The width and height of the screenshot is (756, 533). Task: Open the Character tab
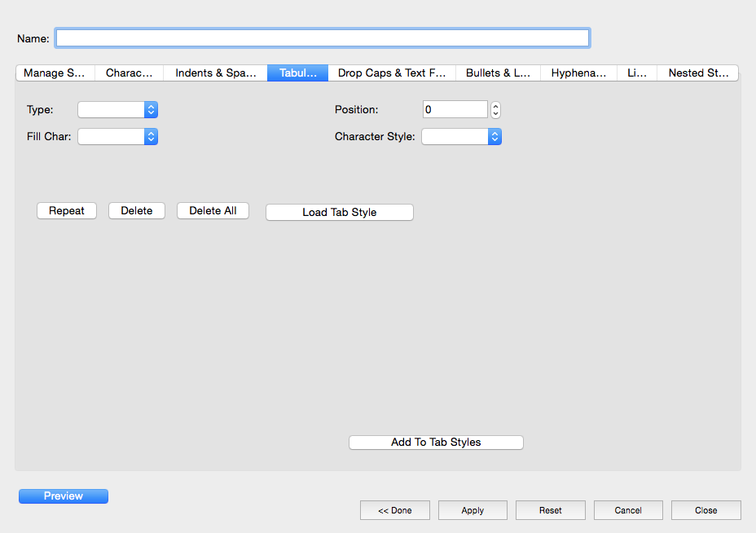(129, 73)
